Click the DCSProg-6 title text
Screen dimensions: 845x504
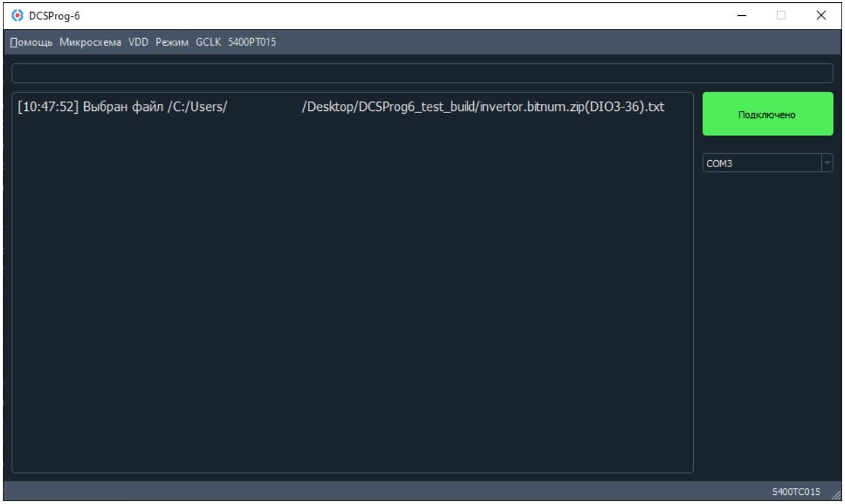[x=49, y=15]
